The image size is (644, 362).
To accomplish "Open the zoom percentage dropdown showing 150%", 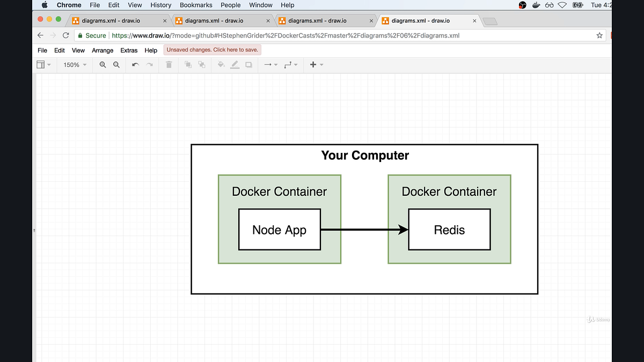I will pos(74,64).
